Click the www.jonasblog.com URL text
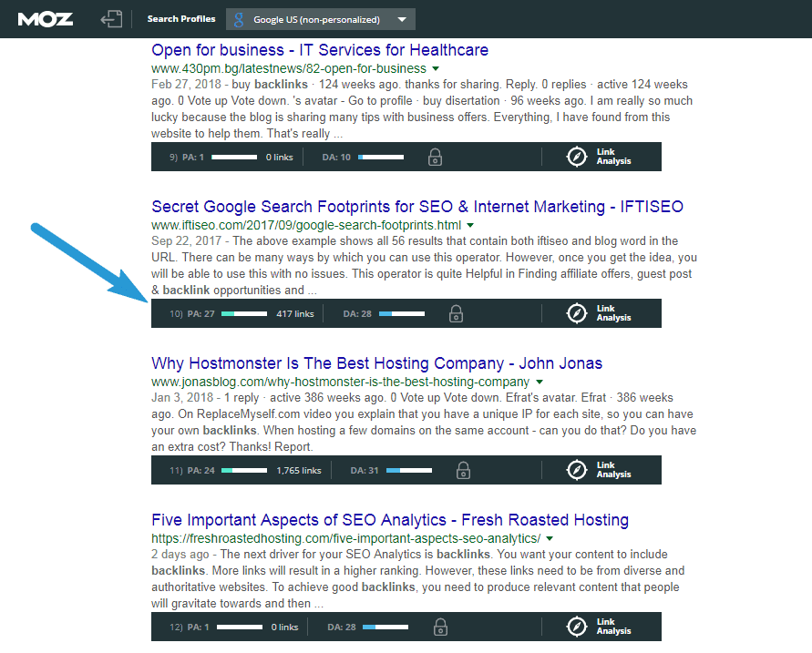The width and height of the screenshot is (812, 653). coord(340,382)
